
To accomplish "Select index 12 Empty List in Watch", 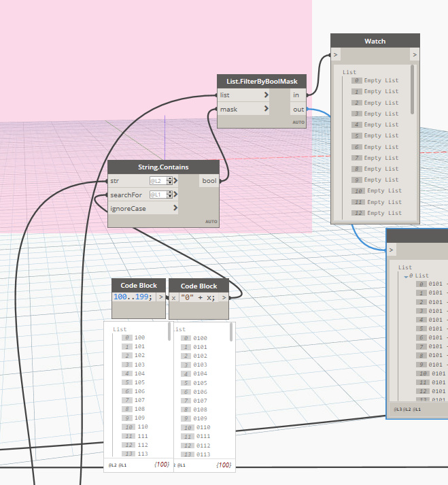I will click(377, 213).
